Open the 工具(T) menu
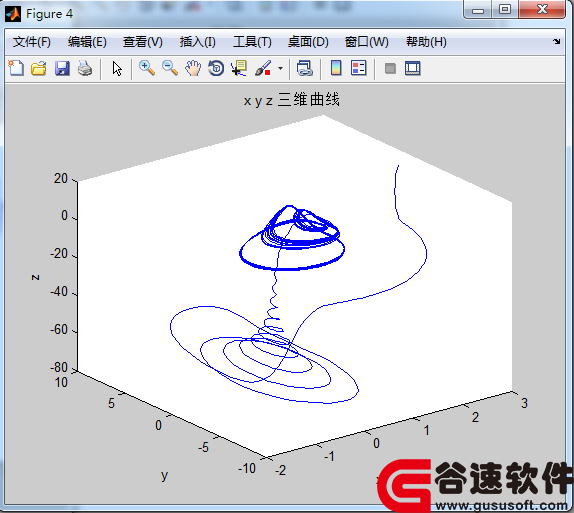Image resolution: width=574 pixels, height=513 pixels. 252,42
